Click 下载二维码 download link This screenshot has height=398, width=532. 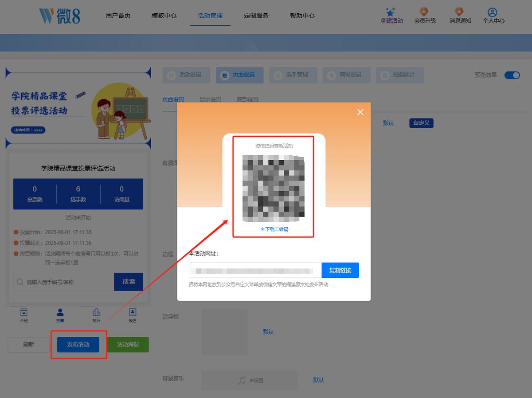[274, 229]
